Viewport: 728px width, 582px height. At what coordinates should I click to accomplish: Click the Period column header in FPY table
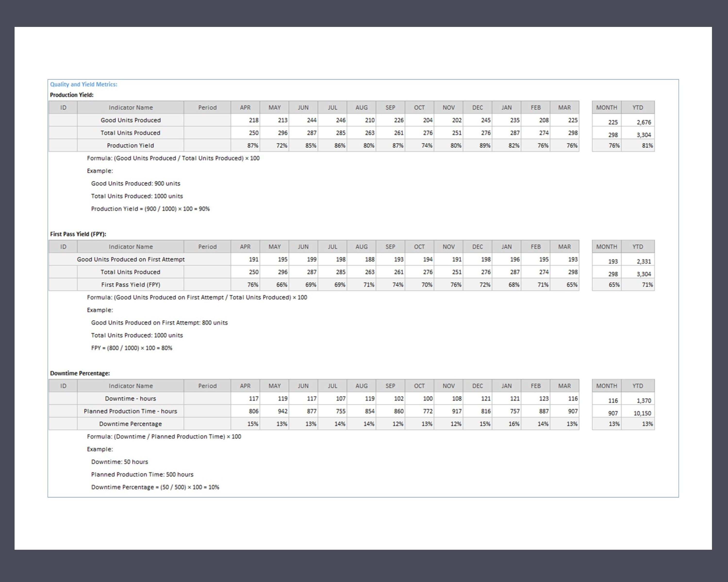point(207,247)
